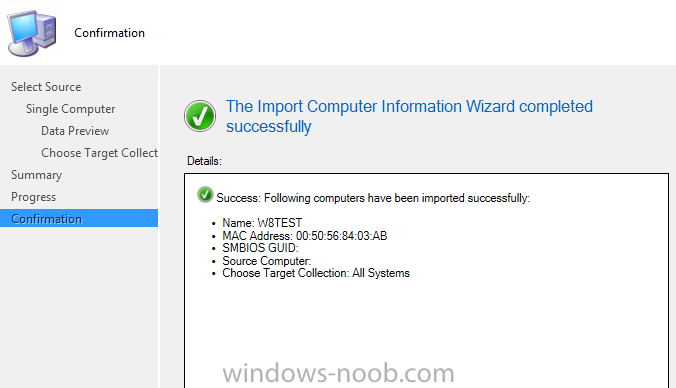Click the large green success checkmark icon
Viewport: 676px width, 388px height.
point(200,116)
